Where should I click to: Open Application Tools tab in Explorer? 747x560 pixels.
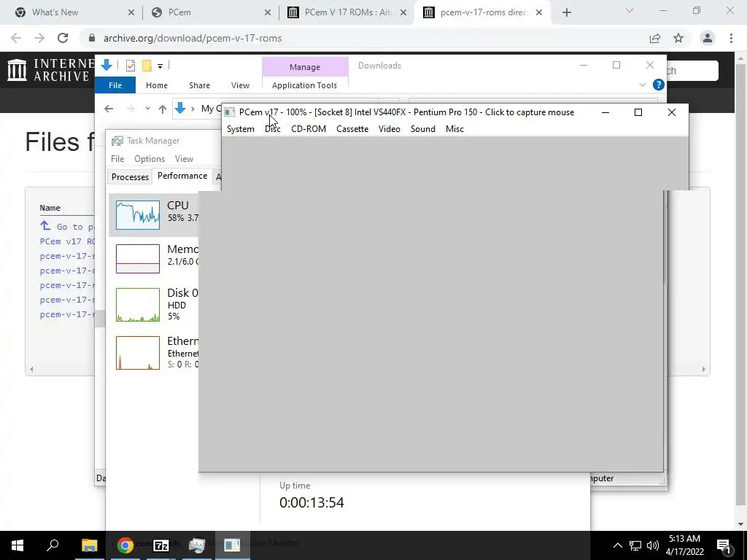click(x=304, y=85)
